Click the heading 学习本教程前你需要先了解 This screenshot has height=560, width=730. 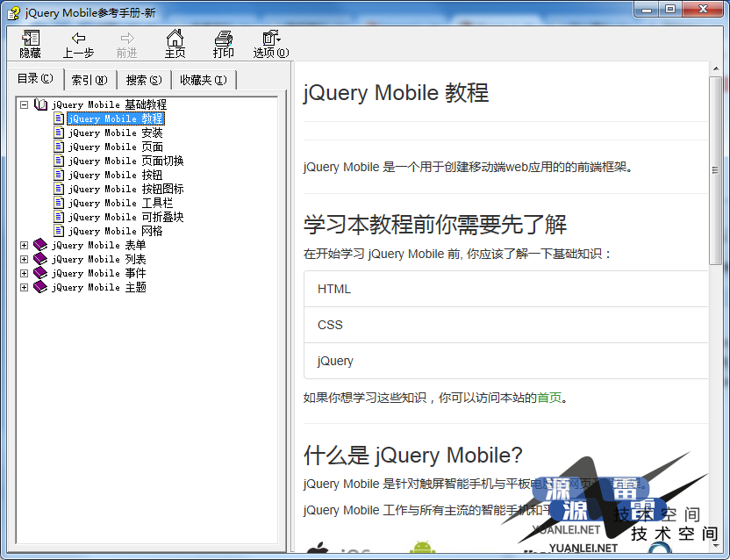435,224
